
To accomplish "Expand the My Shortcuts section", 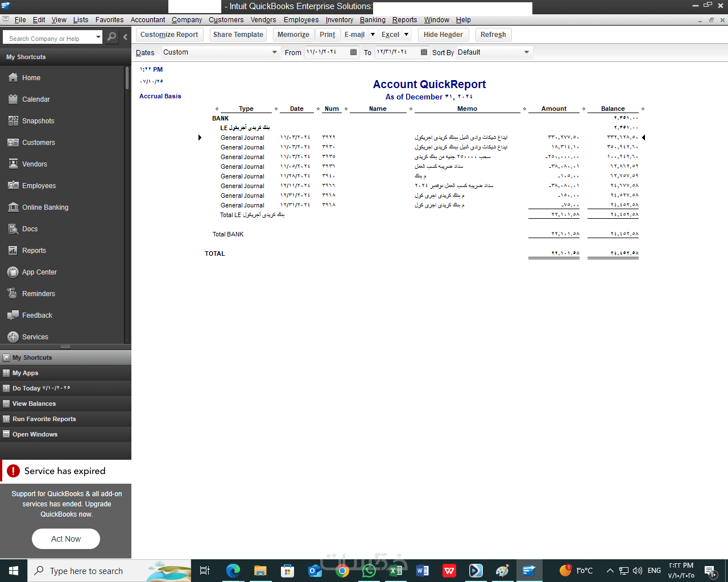I will [x=65, y=357].
